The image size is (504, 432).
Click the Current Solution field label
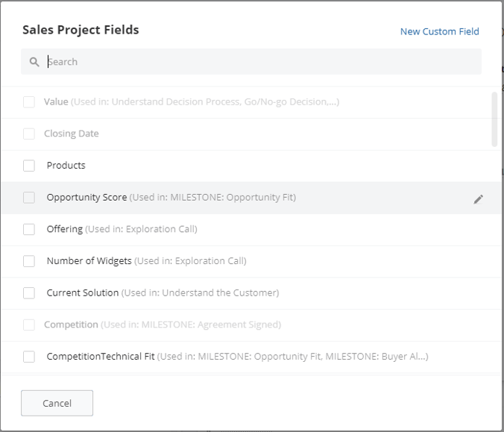click(x=83, y=292)
